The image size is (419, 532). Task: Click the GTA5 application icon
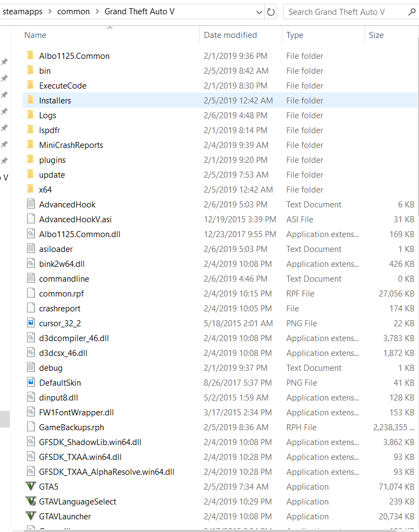tap(31, 486)
